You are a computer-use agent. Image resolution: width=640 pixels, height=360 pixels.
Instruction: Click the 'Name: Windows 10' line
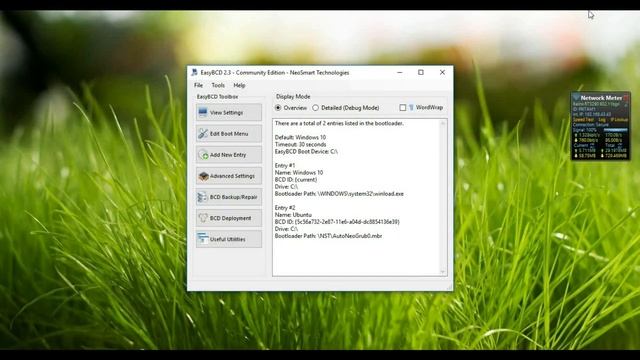tap(299, 173)
